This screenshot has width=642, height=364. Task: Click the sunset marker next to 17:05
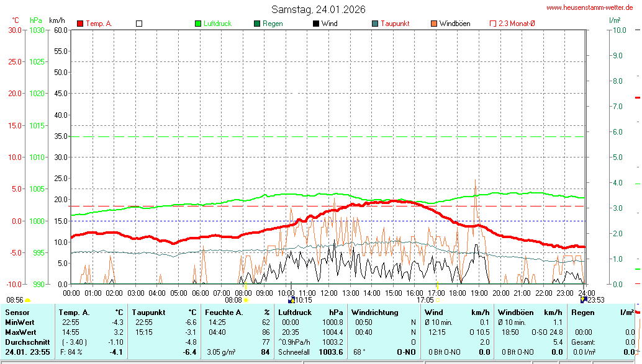(x=437, y=300)
